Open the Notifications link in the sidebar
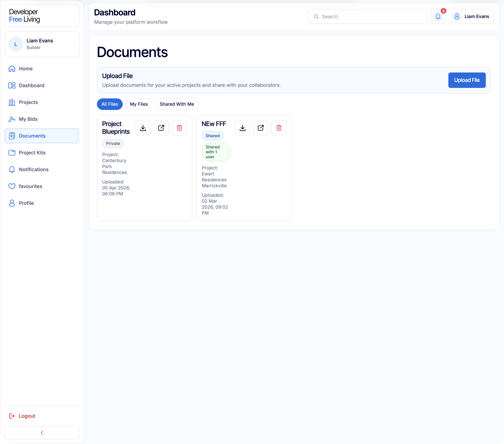 [x=42, y=169]
